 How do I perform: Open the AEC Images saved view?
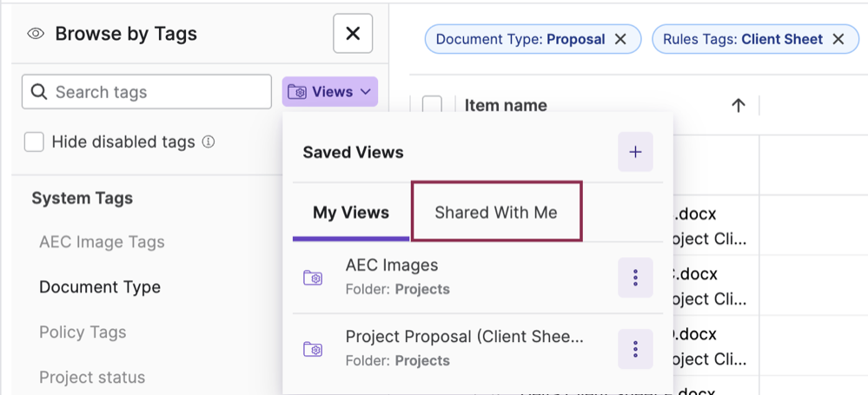click(392, 266)
